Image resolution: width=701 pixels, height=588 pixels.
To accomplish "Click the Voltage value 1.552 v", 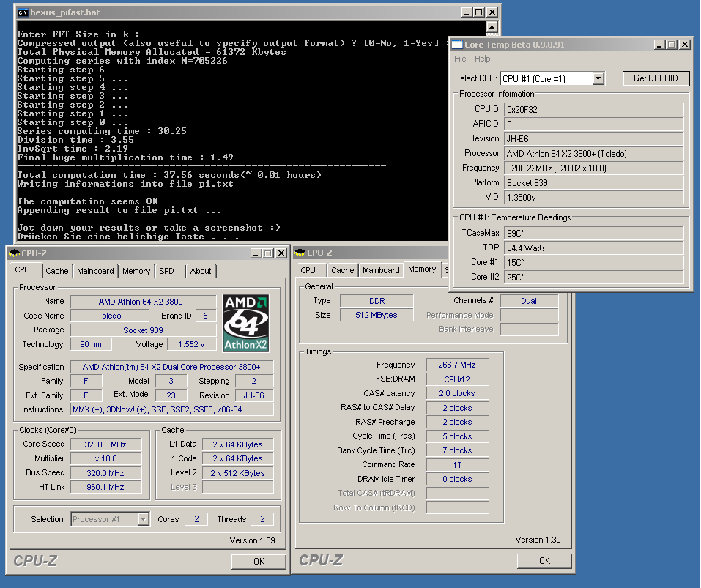I will click(191, 344).
